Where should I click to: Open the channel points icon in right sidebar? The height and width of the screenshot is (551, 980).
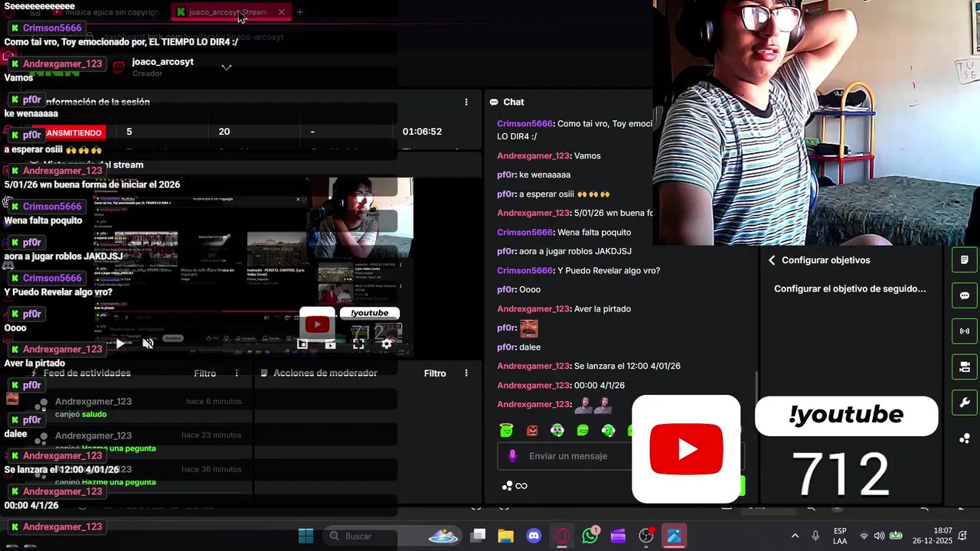pyautogui.click(x=965, y=439)
